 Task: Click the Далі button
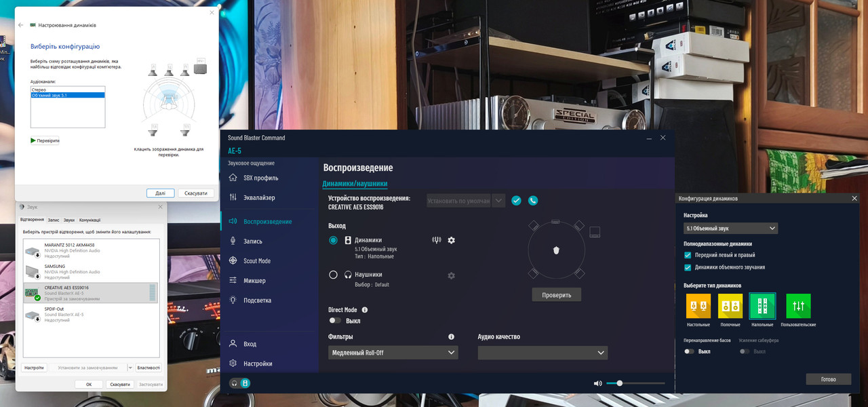[160, 193]
